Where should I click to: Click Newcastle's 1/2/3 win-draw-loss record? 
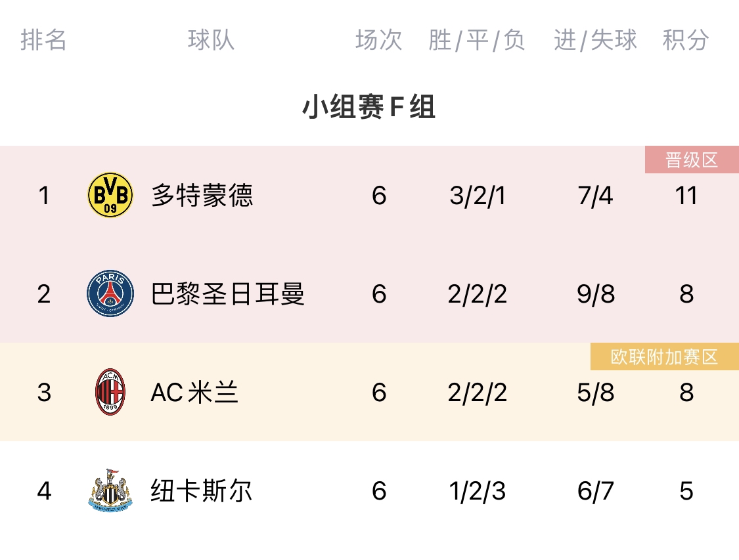(478, 491)
